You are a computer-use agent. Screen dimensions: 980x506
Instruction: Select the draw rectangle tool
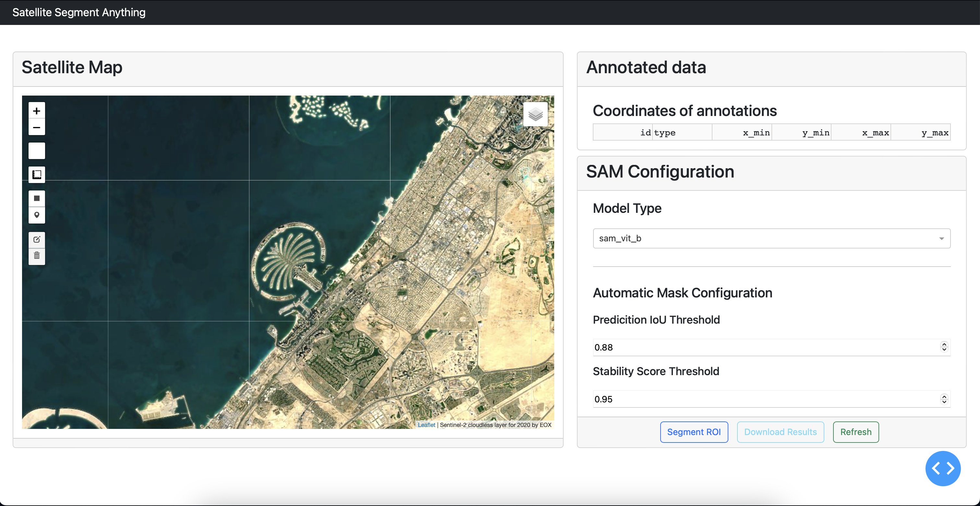(x=37, y=198)
